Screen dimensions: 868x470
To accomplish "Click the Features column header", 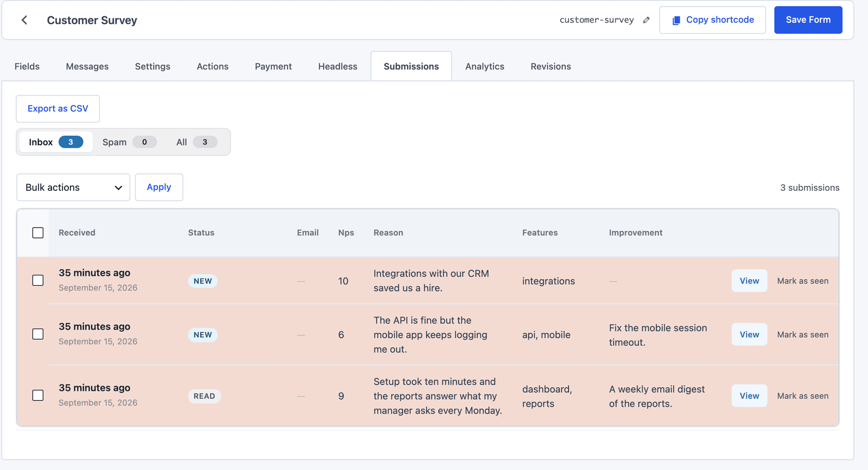I will (540, 233).
